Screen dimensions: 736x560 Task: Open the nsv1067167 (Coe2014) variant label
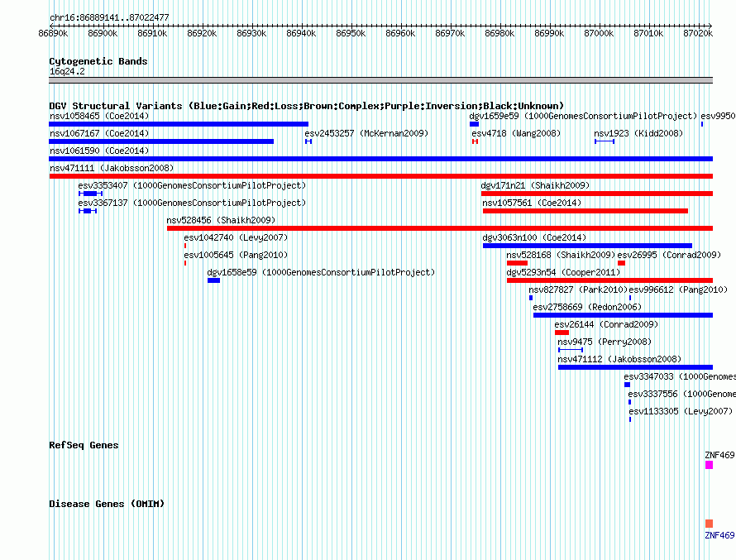coord(99,133)
